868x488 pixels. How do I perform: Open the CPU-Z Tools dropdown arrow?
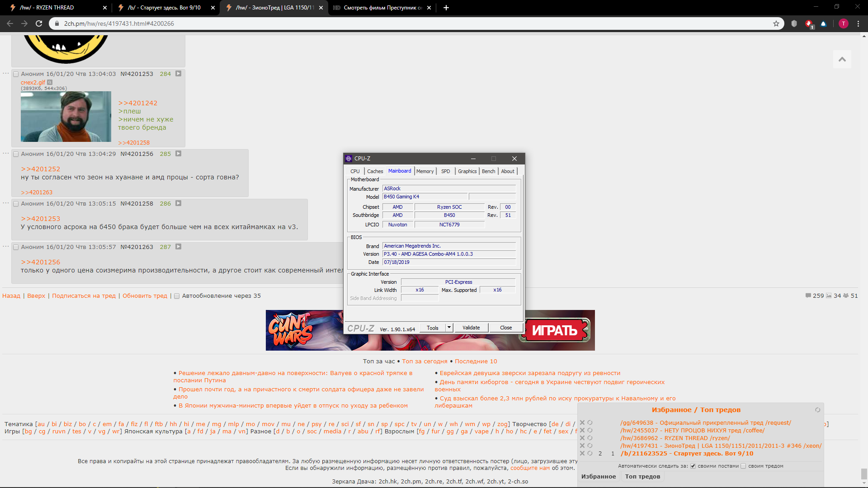coord(449,328)
